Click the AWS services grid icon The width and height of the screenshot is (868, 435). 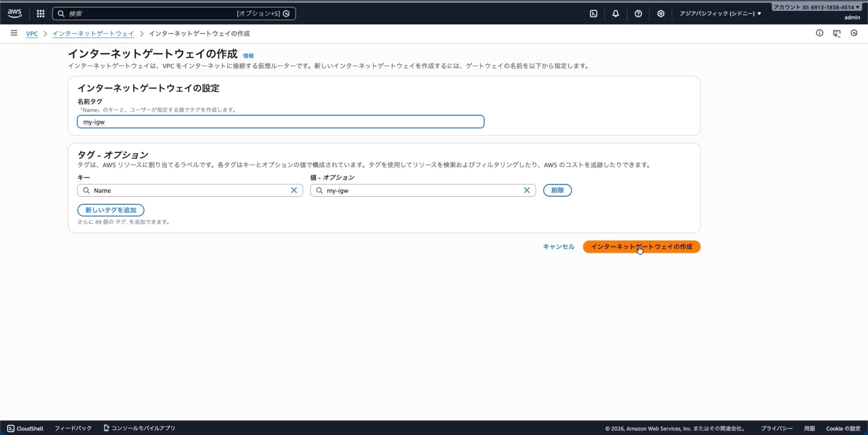pos(40,14)
